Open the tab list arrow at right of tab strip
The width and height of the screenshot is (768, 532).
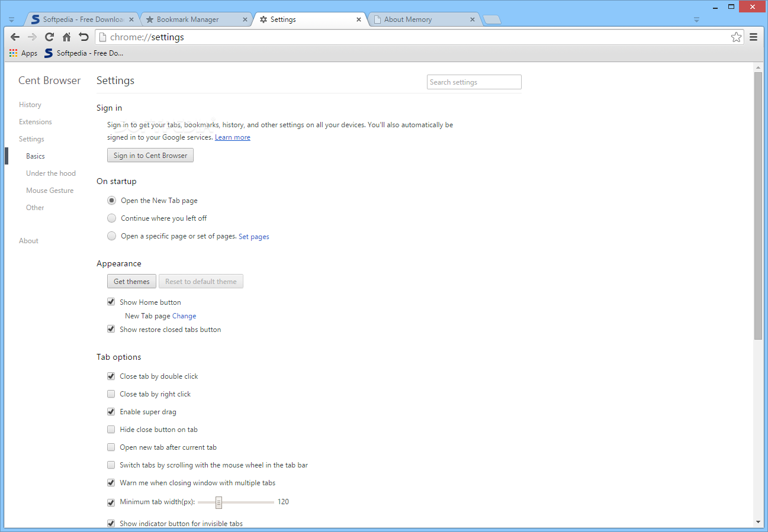[696, 20]
